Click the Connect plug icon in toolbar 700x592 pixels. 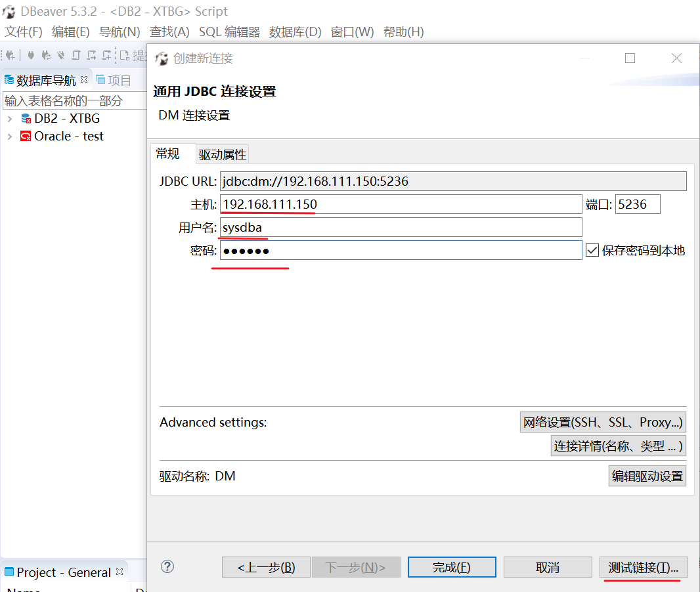[31, 55]
